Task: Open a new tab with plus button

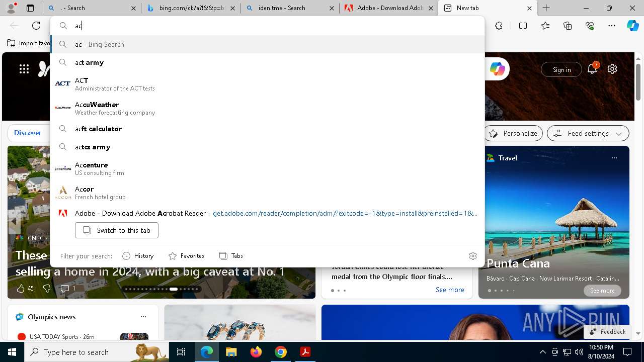Action: coord(546,8)
